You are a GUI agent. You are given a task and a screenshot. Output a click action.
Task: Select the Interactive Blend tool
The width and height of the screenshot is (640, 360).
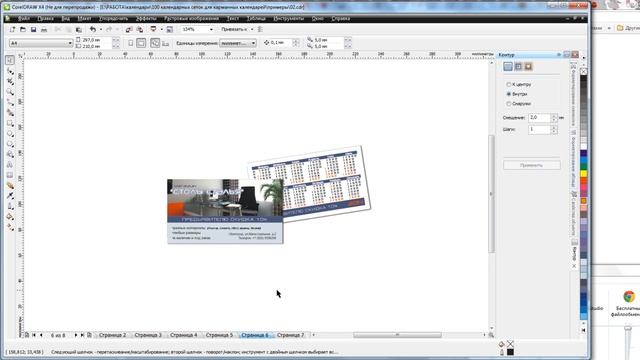point(10,185)
